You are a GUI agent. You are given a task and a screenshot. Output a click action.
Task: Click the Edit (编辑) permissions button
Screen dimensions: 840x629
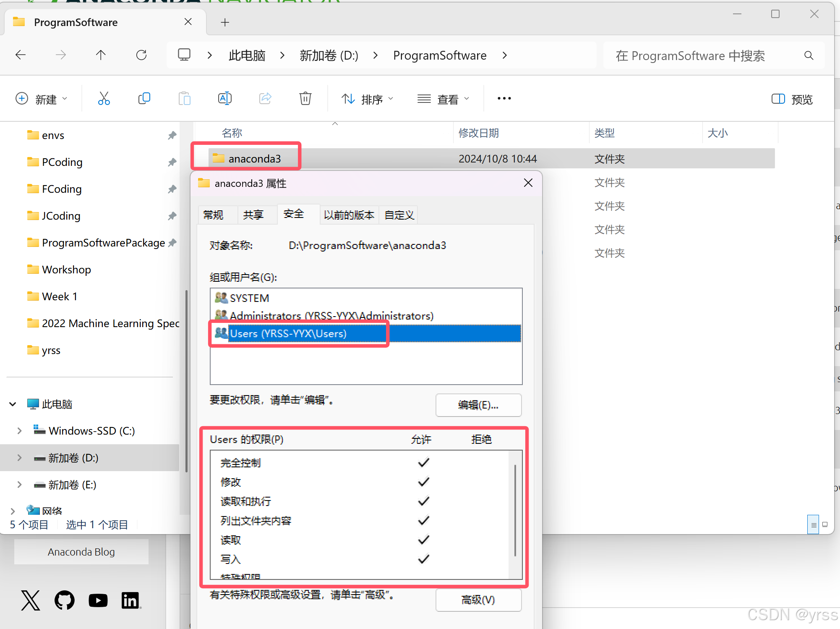478,405
